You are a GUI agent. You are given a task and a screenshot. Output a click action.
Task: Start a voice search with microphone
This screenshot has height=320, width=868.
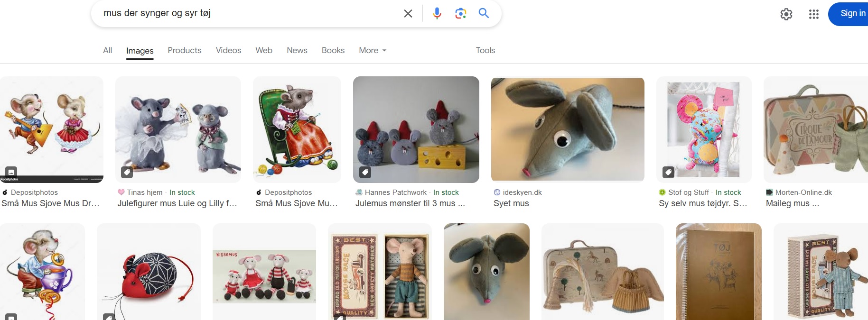pos(437,13)
